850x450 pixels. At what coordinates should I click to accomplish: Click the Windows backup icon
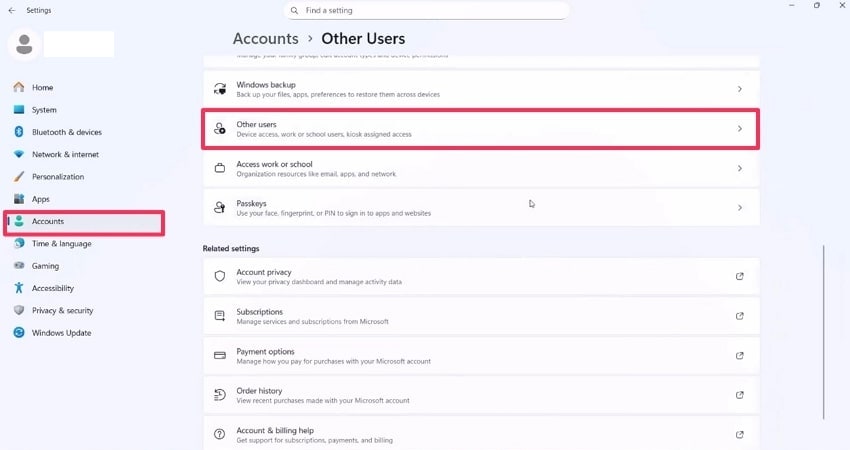220,89
